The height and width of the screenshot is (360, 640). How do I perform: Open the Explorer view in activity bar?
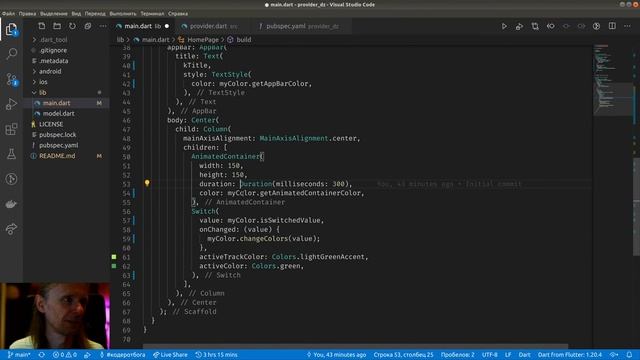(x=11, y=29)
